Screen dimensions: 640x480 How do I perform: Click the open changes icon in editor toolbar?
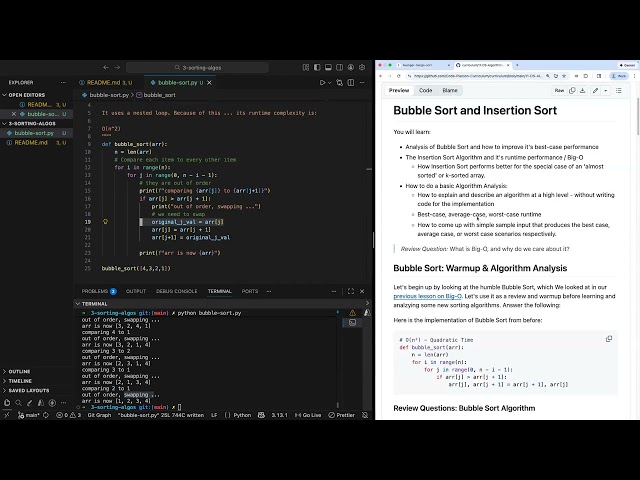(339, 82)
